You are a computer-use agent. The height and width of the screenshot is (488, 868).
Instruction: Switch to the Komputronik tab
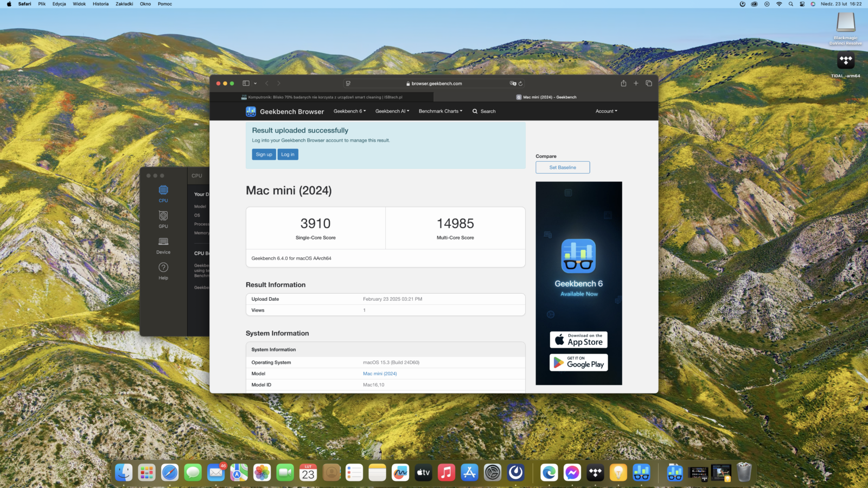(322, 97)
